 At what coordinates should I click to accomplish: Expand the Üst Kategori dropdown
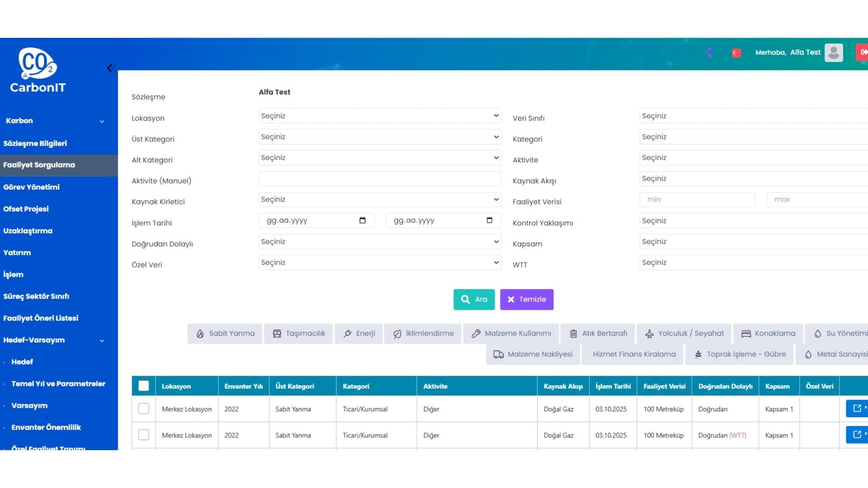click(380, 137)
